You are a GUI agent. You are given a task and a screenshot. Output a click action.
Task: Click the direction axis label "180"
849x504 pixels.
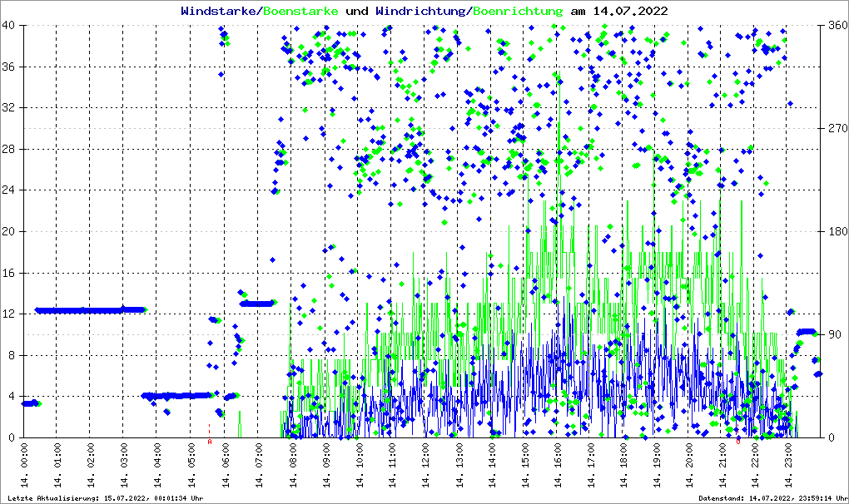(x=837, y=231)
